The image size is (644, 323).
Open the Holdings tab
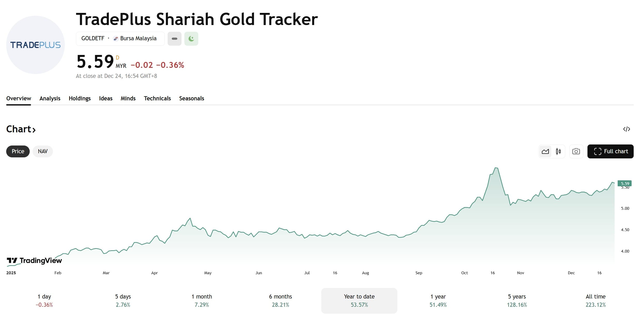pyautogui.click(x=80, y=98)
